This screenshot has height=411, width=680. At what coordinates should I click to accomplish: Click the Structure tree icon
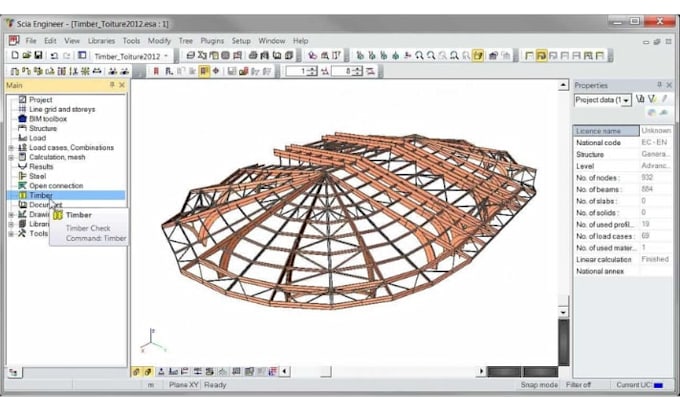click(23, 128)
